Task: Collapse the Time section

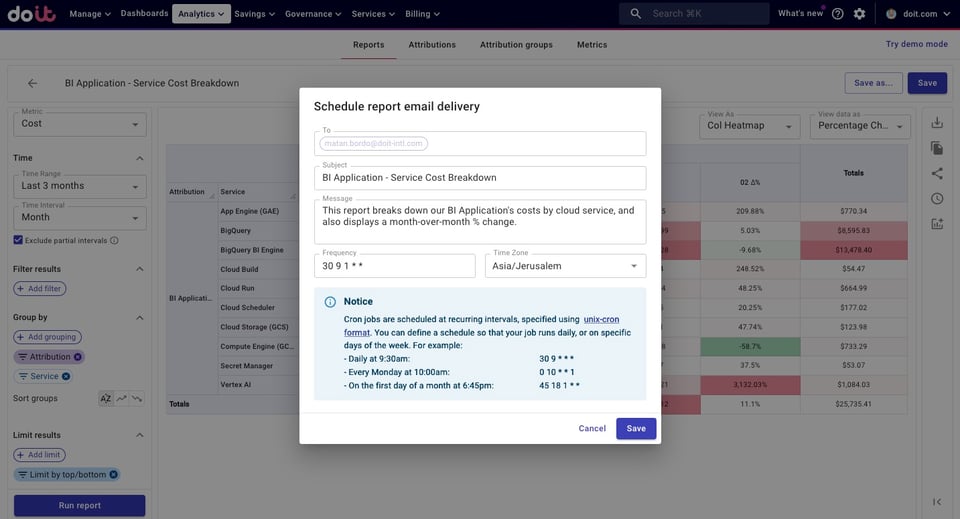Action: click(x=140, y=158)
